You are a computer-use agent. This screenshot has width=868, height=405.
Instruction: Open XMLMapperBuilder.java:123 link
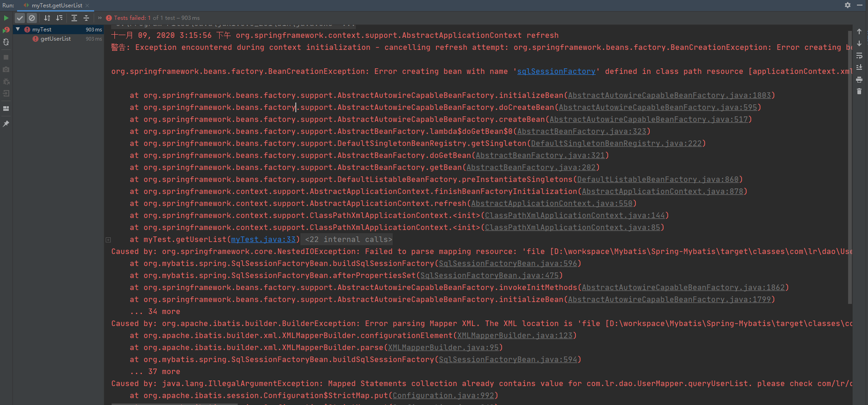point(515,336)
